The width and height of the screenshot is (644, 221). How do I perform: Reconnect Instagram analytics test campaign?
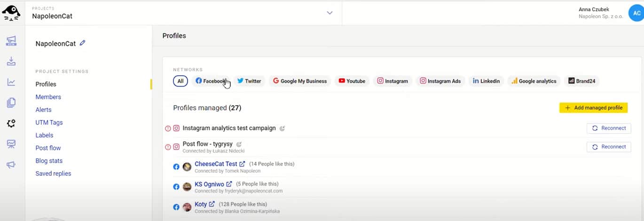tap(609, 128)
